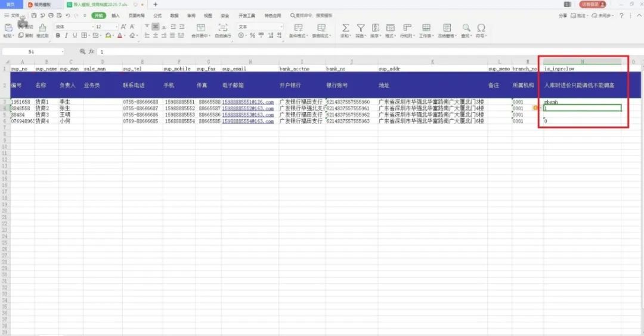Insert a symbol with the Omega icon

point(481,28)
